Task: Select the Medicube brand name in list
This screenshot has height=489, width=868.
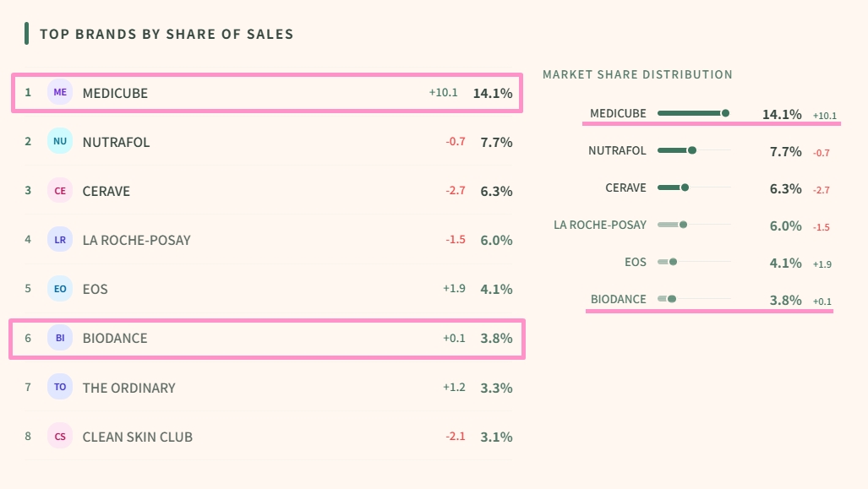Action: point(115,93)
